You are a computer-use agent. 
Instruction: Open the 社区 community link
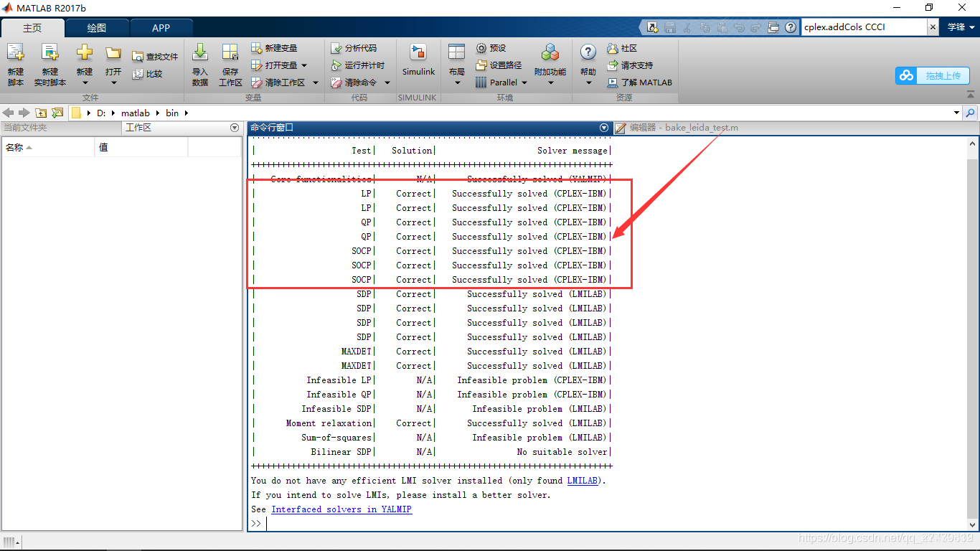[622, 48]
